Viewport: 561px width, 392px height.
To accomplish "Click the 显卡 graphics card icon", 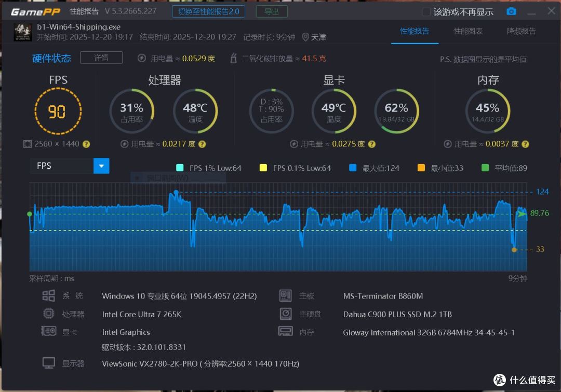I will 49,331.
